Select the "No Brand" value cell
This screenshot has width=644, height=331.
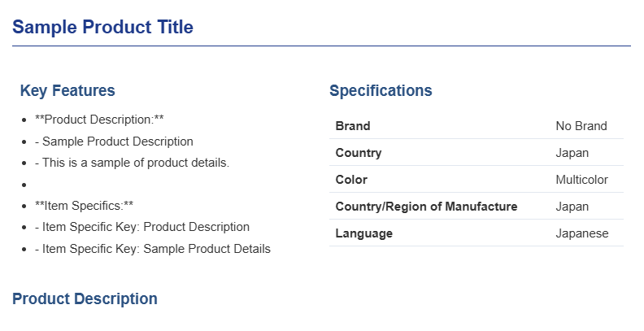point(581,126)
